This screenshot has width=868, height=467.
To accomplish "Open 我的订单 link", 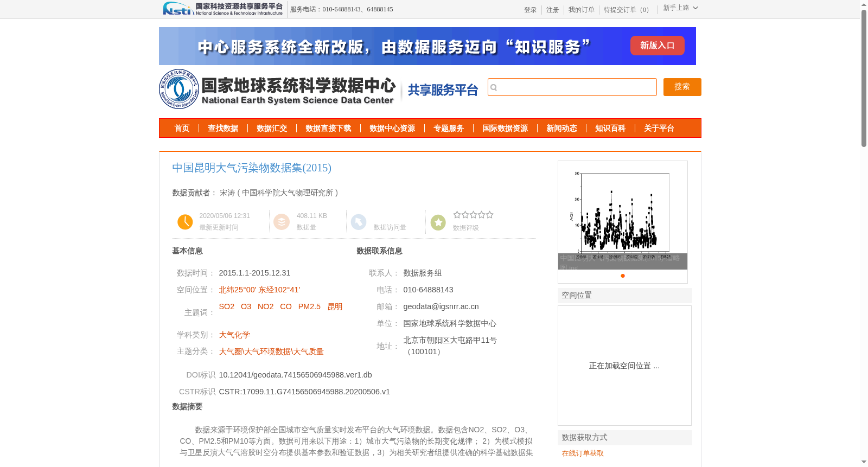I will (582, 10).
